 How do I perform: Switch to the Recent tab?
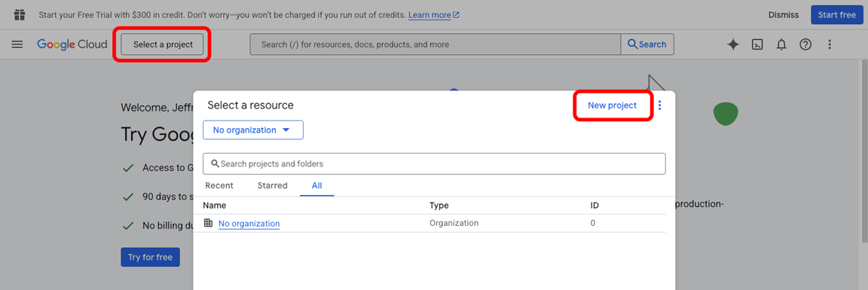pyautogui.click(x=219, y=185)
